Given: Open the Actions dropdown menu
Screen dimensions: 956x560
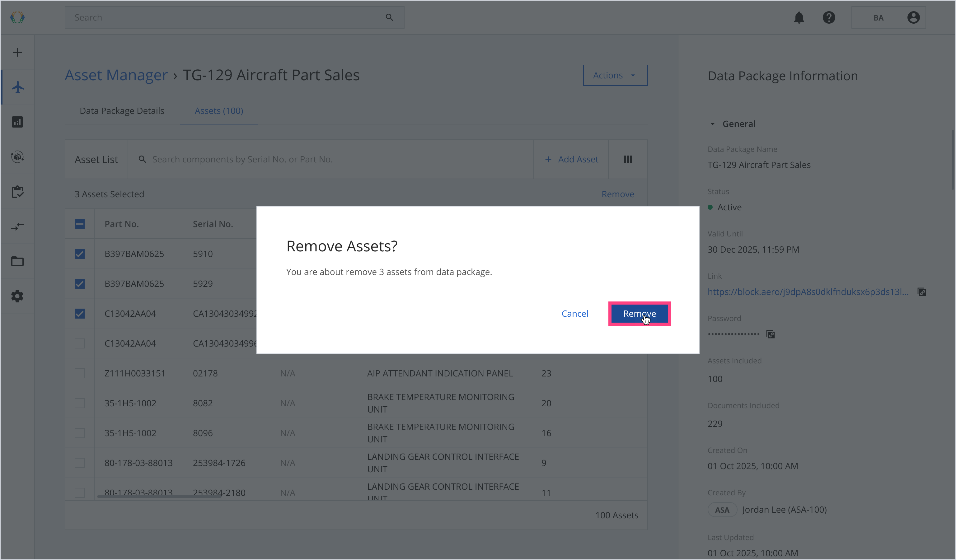Looking at the screenshot, I should (x=615, y=76).
